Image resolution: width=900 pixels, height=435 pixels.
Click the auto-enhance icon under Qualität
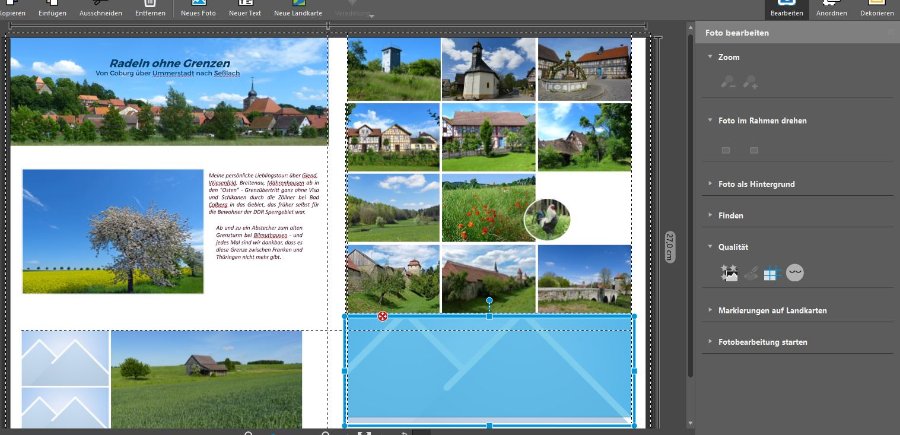pos(729,273)
